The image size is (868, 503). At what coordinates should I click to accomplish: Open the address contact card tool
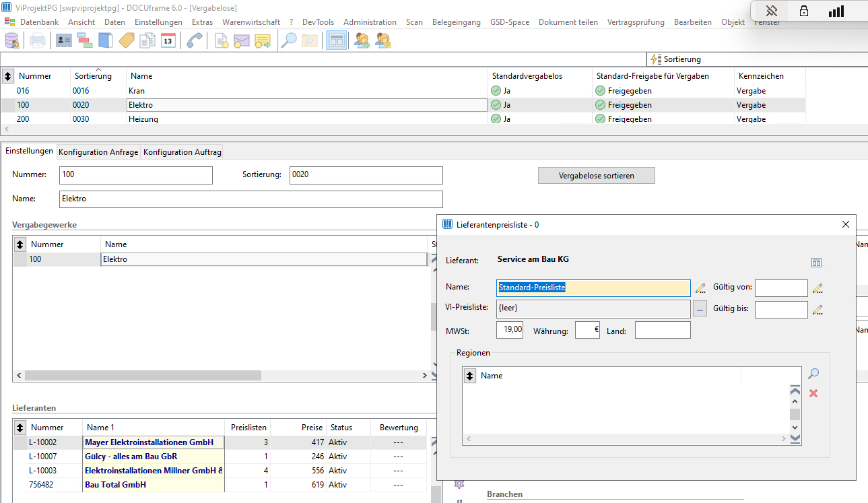click(64, 40)
